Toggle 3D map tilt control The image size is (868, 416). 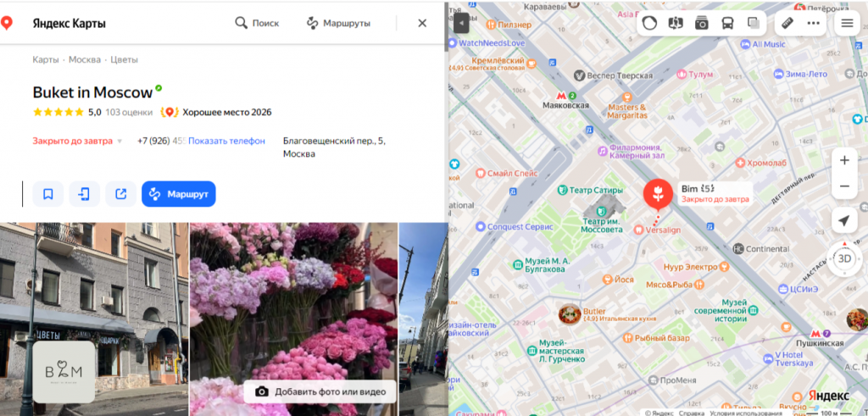point(844,258)
